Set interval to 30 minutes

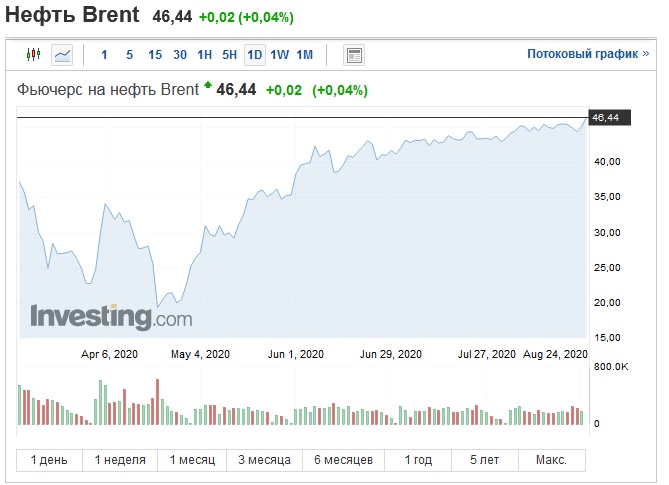pyautogui.click(x=180, y=55)
